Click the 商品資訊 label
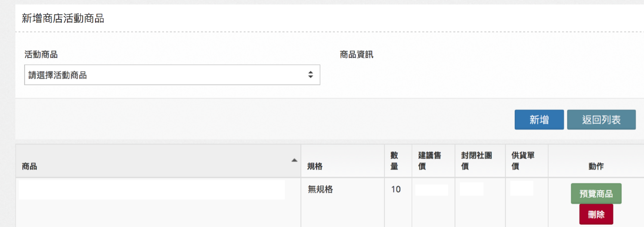 (x=356, y=55)
